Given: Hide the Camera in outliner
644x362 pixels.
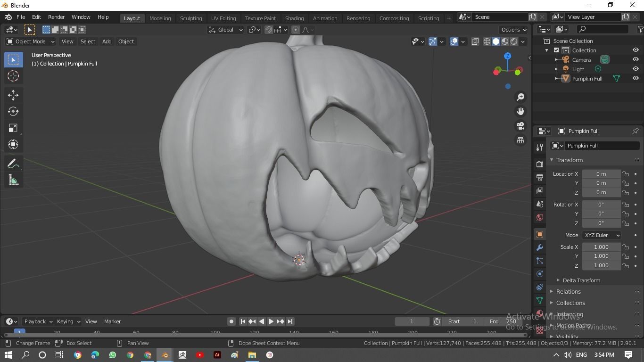Looking at the screenshot, I should pos(636,60).
